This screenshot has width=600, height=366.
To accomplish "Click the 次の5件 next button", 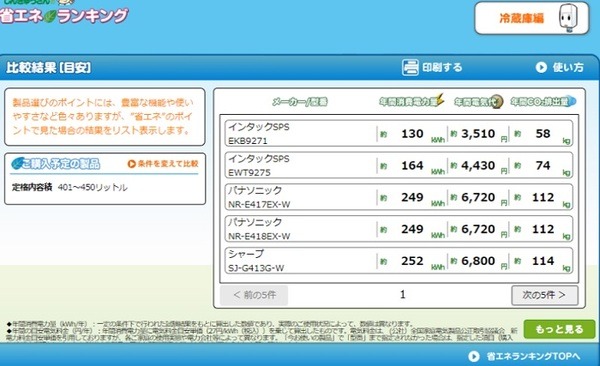I will click(x=545, y=295).
